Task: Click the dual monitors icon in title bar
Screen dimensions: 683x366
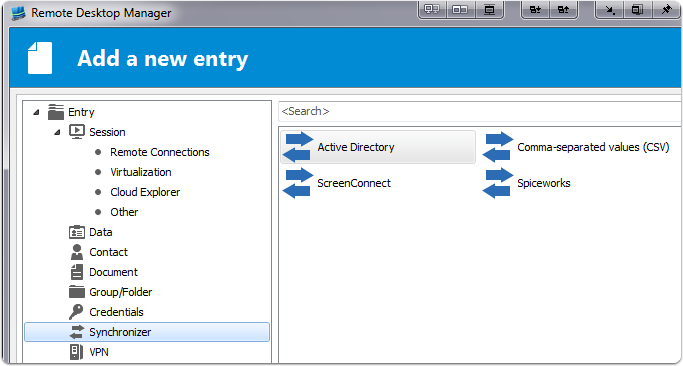Action: (x=432, y=10)
